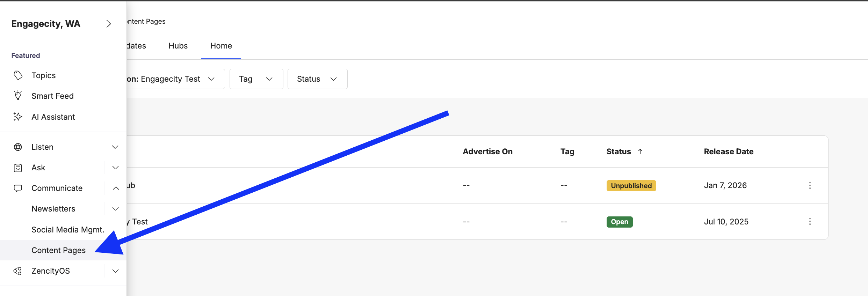Click the Listen globe icon

[x=18, y=147]
